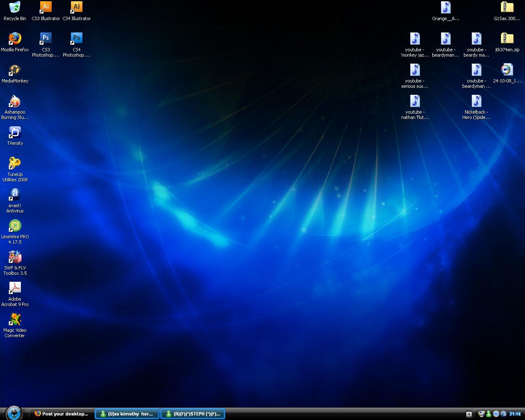Switch to the '(R)(F)(*)STEPH' chat window
Viewport: 525px width, 420px height.
(x=192, y=414)
